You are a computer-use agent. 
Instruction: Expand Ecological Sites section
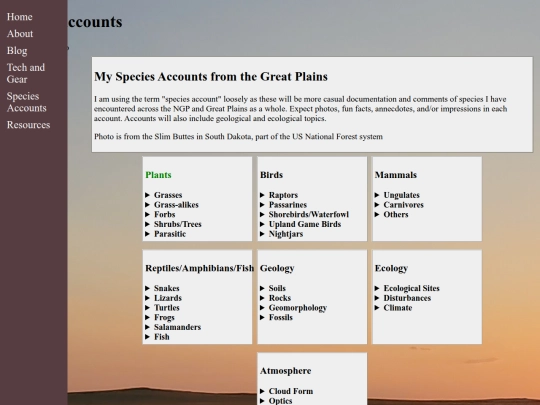407,288
